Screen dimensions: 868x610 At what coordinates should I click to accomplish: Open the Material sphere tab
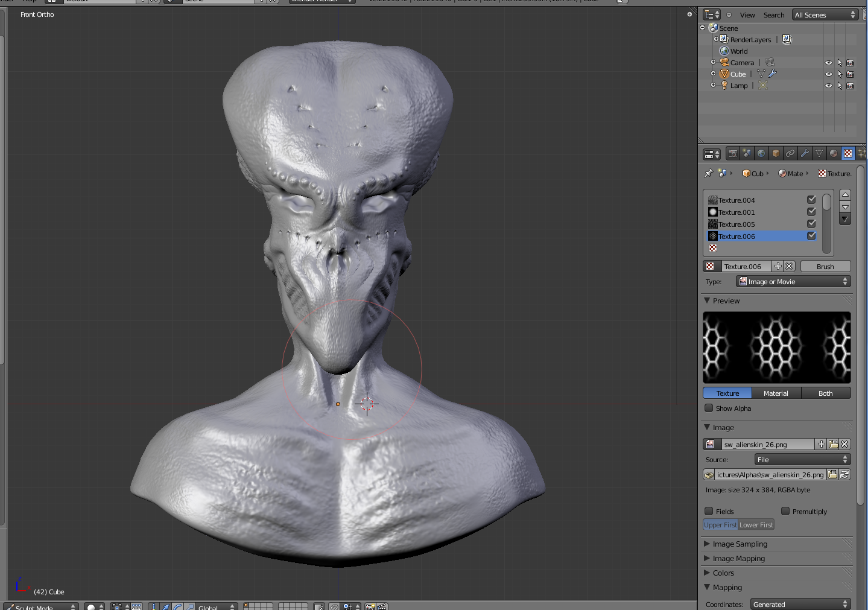[834, 153]
